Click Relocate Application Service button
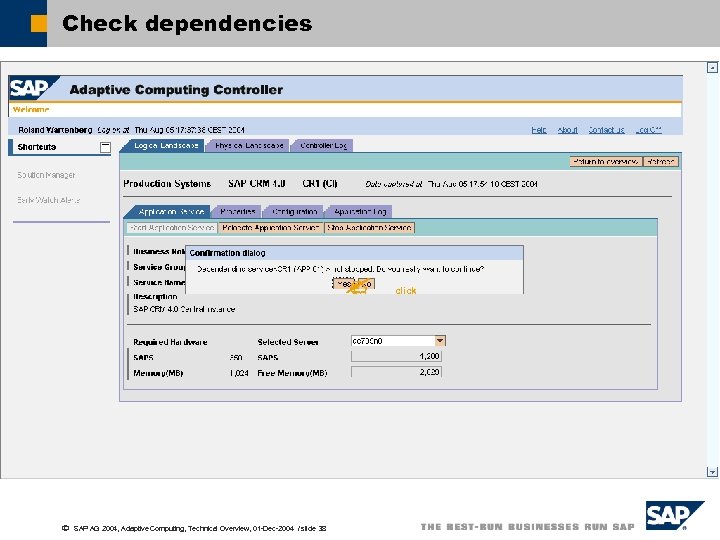The image size is (720, 540). [x=270, y=228]
